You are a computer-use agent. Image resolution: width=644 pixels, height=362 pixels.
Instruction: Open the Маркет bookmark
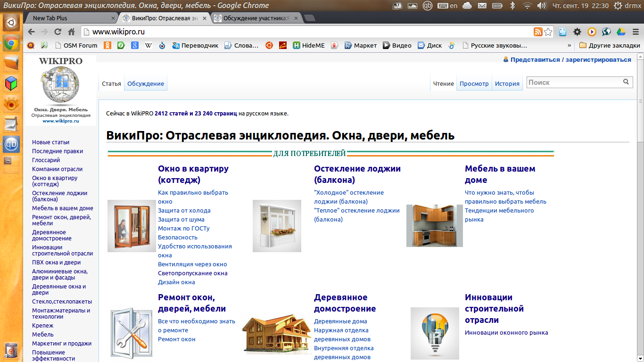click(361, 46)
